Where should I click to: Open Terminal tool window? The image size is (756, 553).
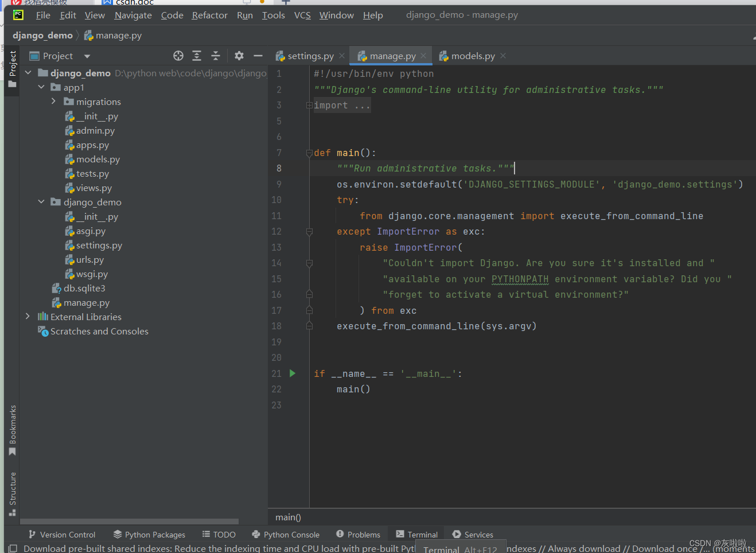[417, 535]
